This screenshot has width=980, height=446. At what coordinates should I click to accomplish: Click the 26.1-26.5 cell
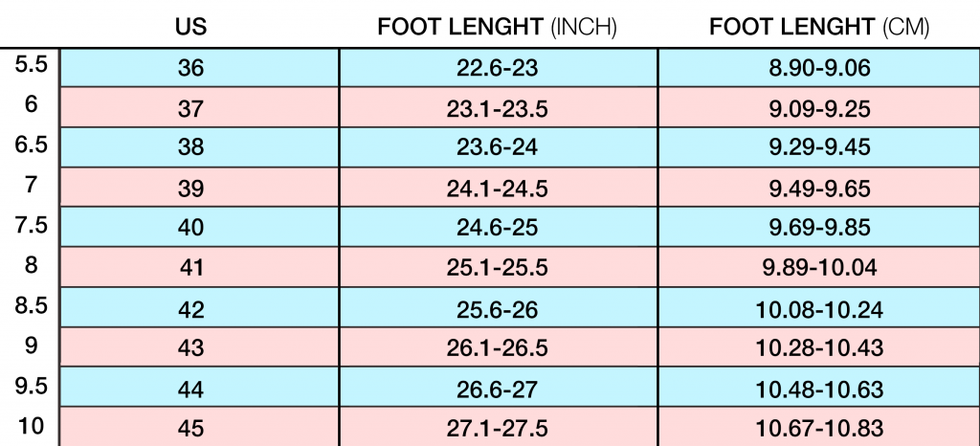point(497,349)
